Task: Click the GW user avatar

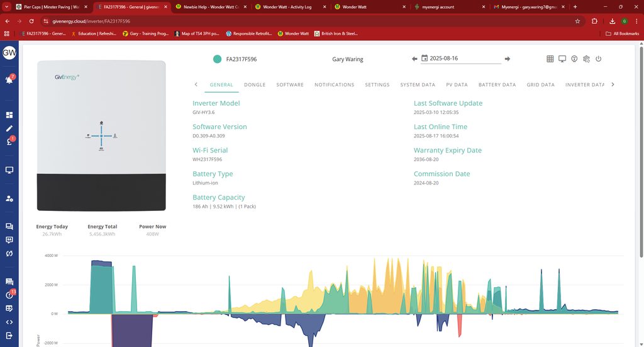Action: (9, 53)
